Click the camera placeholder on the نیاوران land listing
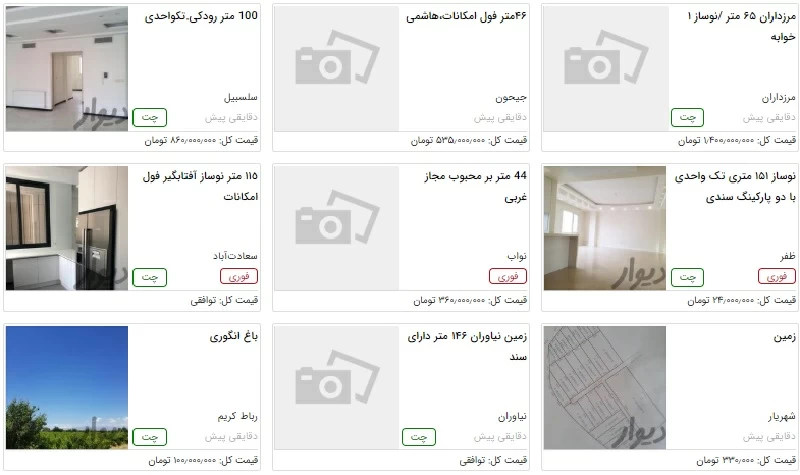The height and width of the screenshot is (475, 800). click(337, 388)
